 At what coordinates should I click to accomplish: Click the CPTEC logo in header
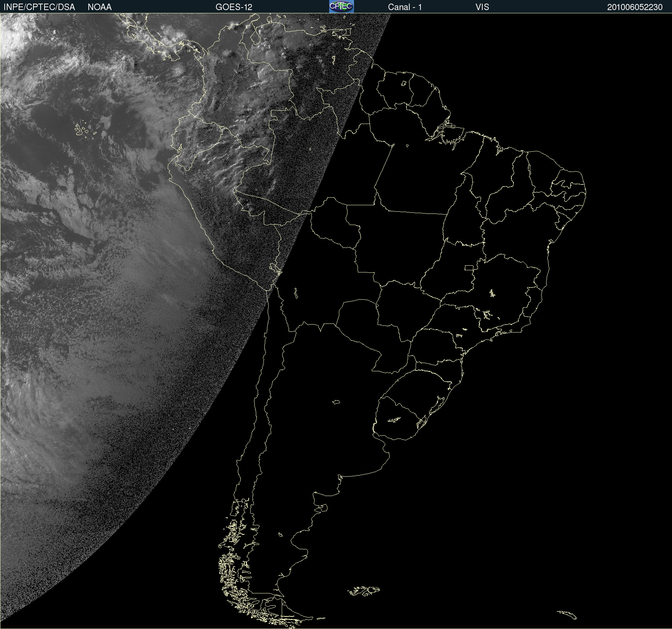pyautogui.click(x=341, y=6)
